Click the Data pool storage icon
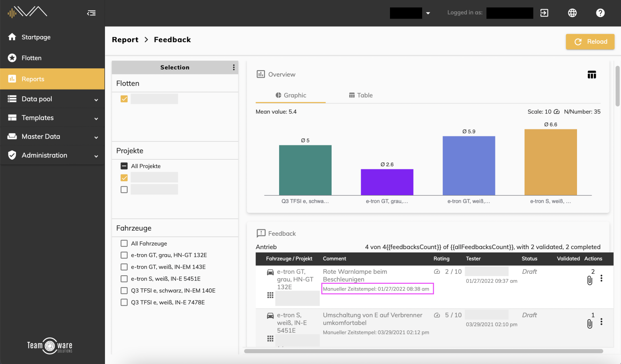 pyautogui.click(x=12, y=99)
